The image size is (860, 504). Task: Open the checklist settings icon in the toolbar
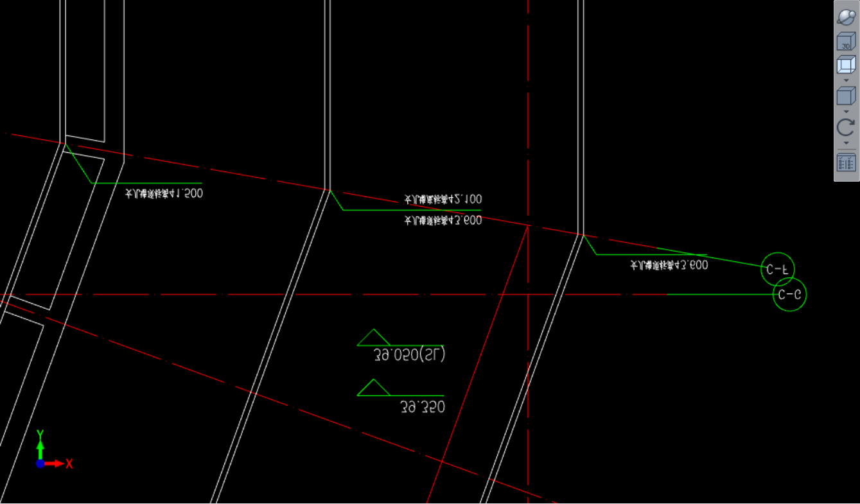click(x=846, y=162)
